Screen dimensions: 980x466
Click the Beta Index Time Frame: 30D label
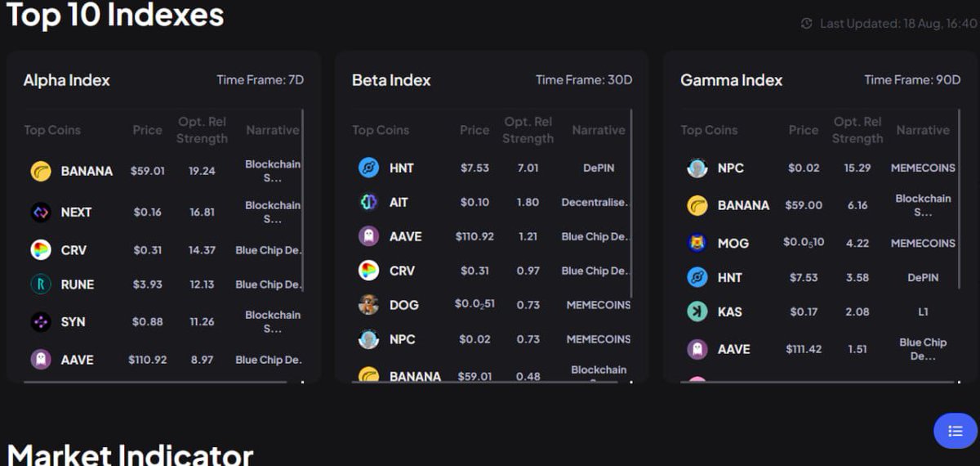point(584,80)
